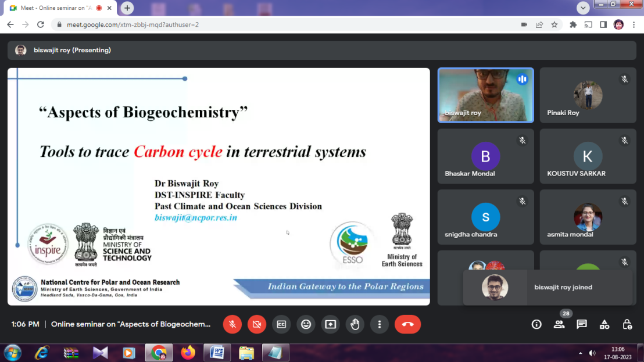Expand Chrome tab search dropdown arrow

tap(583, 8)
